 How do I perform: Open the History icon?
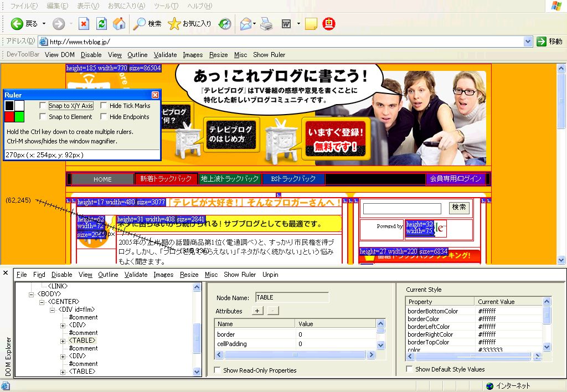click(x=225, y=24)
